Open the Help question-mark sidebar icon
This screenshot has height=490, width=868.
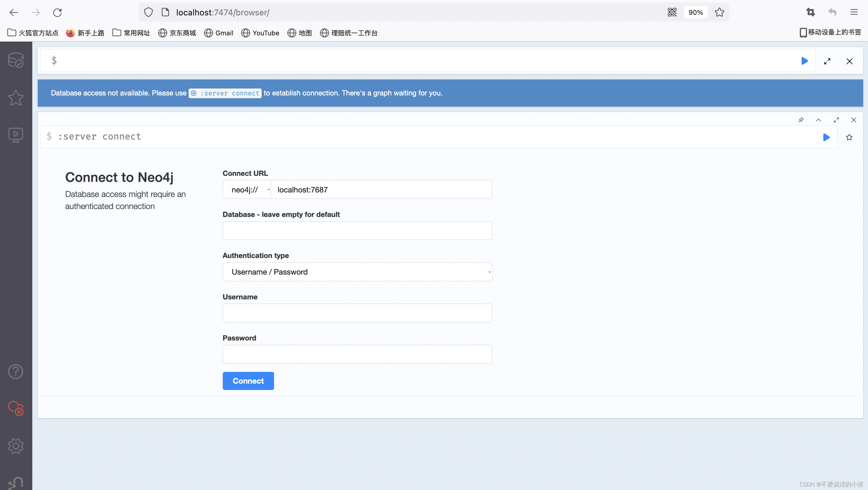pos(15,372)
